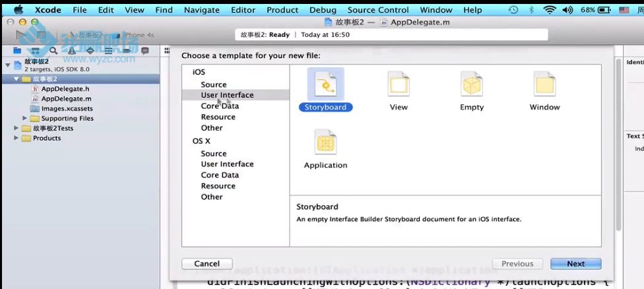Select Source under iOS
Screen dimensions: 644x289
pos(214,84)
